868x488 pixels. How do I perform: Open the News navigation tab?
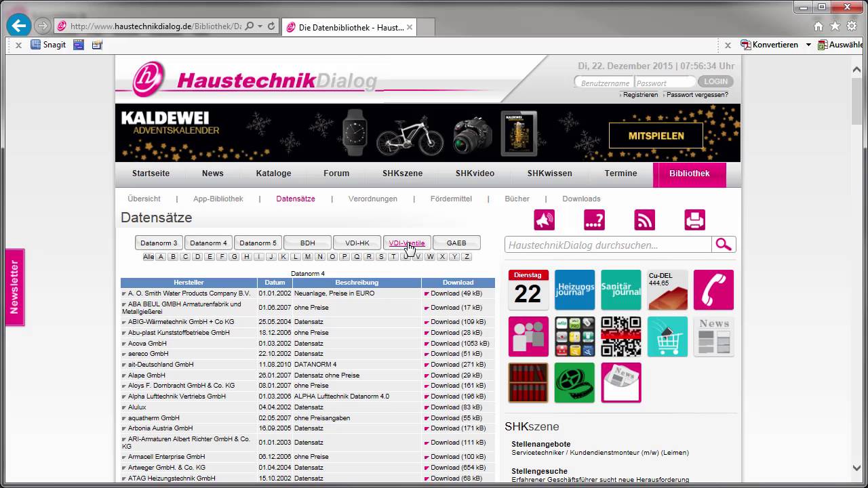pos(213,174)
